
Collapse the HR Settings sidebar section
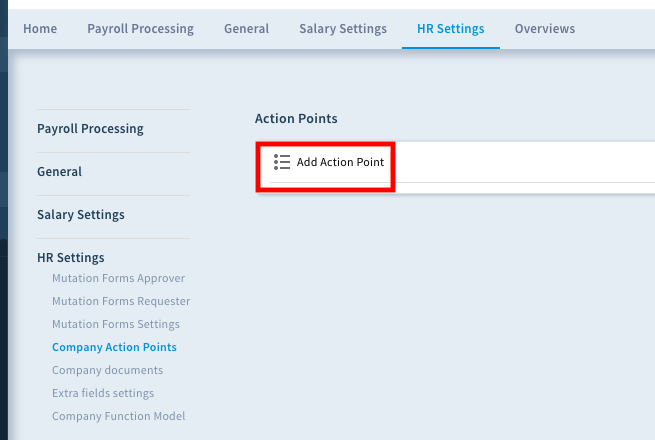point(71,257)
